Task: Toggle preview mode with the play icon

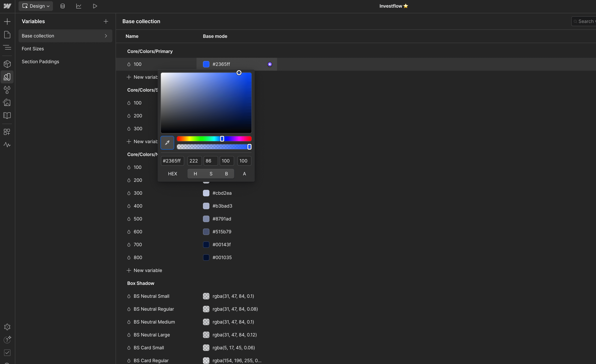Action: 95,6
